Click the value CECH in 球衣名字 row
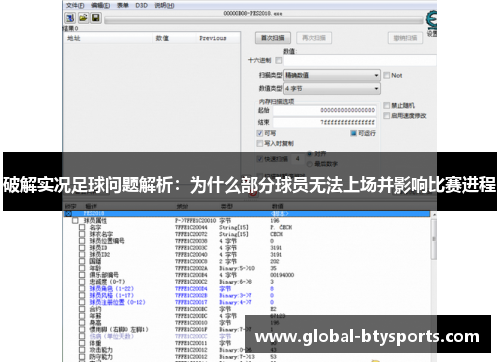The height and width of the screenshot is (362, 500). tap(276, 234)
